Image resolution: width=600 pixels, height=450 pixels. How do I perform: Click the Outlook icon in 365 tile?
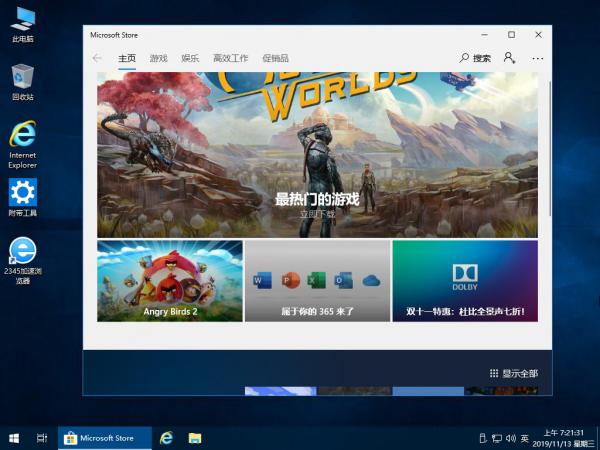(343, 280)
